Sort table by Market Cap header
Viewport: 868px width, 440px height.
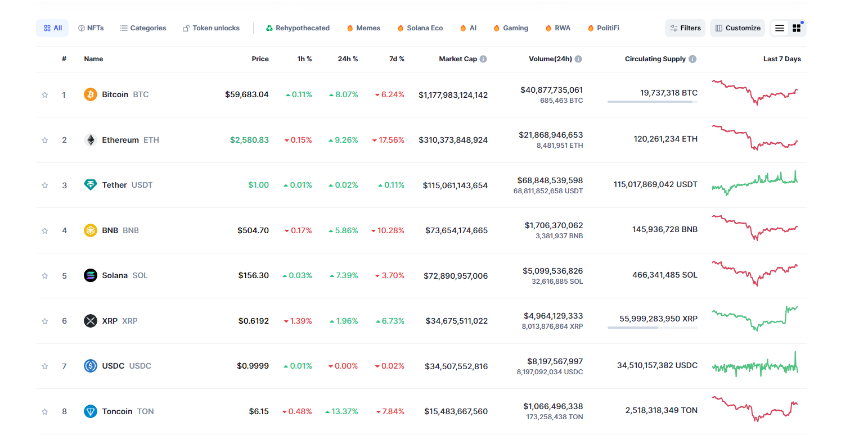pos(458,59)
